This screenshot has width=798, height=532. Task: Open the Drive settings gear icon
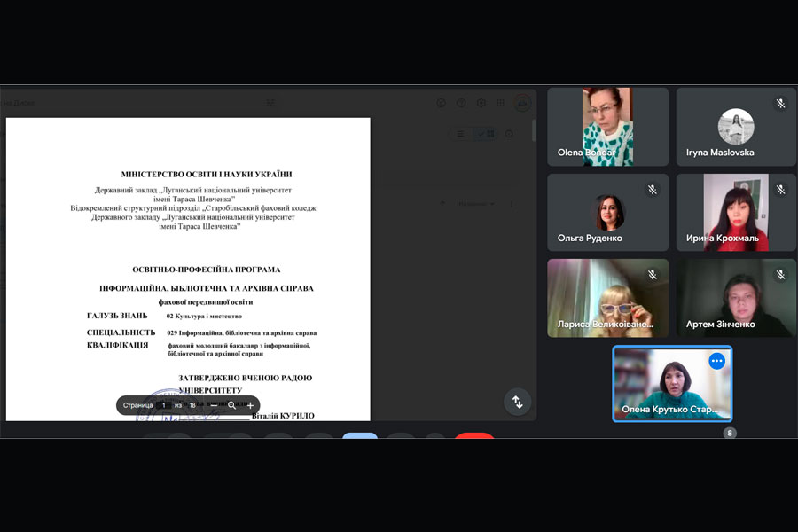(481, 103)
